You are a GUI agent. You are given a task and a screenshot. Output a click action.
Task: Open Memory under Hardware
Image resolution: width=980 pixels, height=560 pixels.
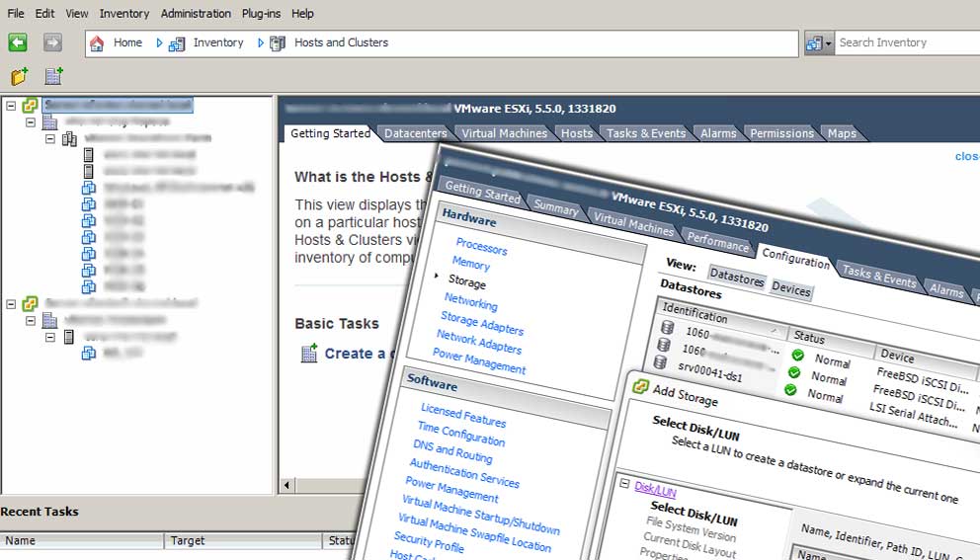(470, 264)
